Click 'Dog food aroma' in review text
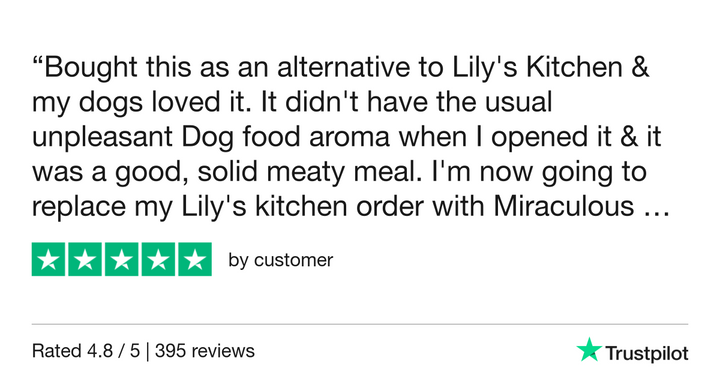Screen dimensions: 720x376 click(x=286, y=137)
